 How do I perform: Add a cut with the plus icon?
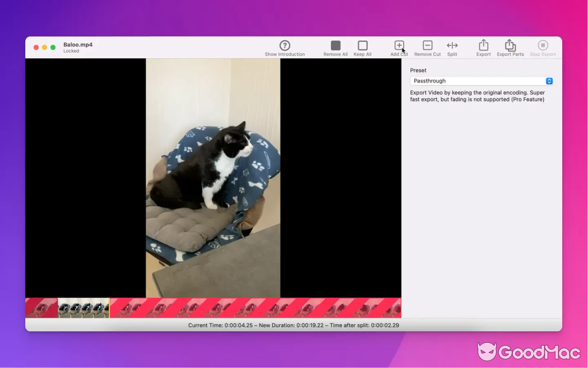tap(399, 46)
